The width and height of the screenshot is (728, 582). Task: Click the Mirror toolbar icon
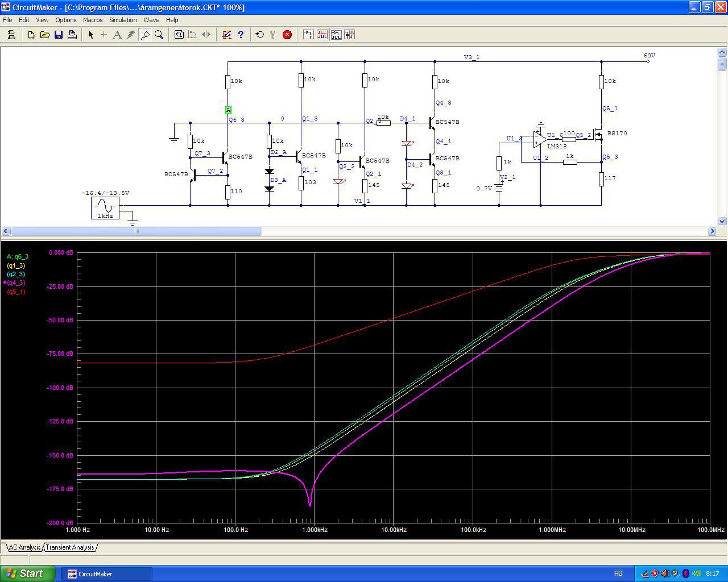tap(206, 35)
